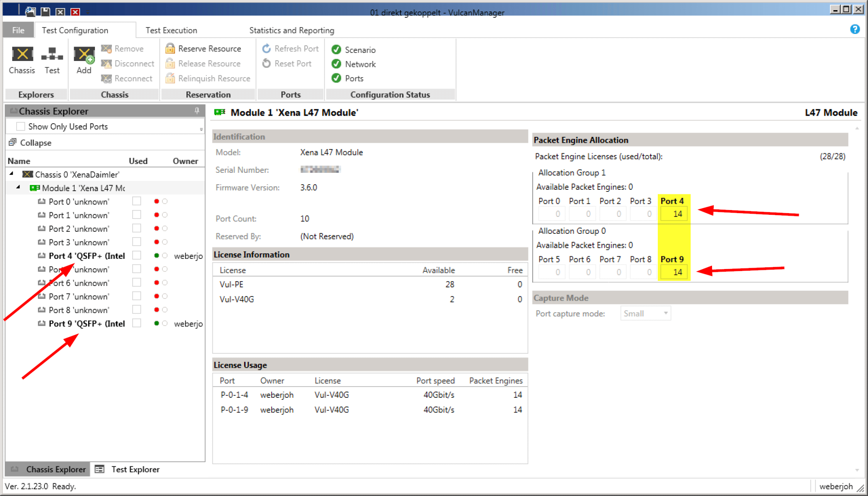
Task: Select Port 9 'QSFP+ tree item
Action: 87,324
